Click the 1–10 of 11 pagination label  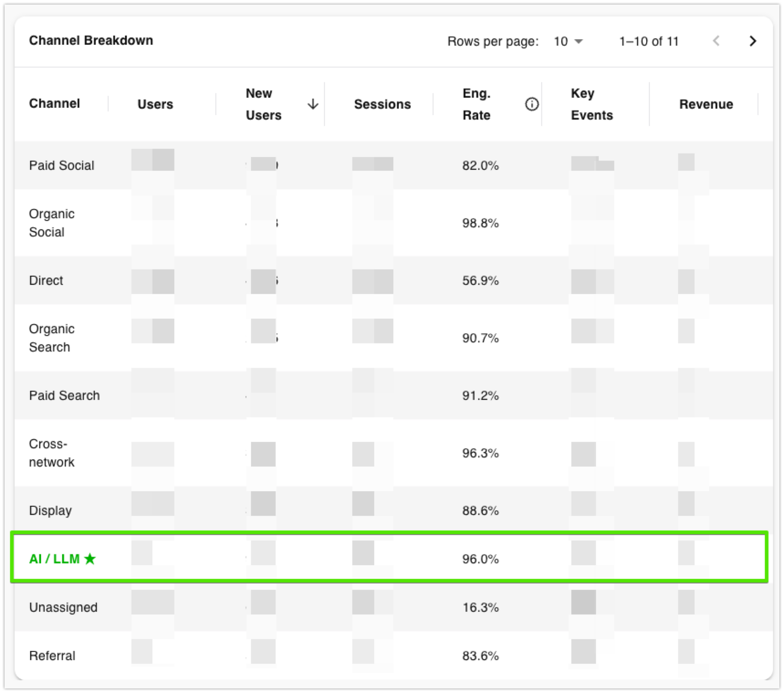tap(649, 41)
